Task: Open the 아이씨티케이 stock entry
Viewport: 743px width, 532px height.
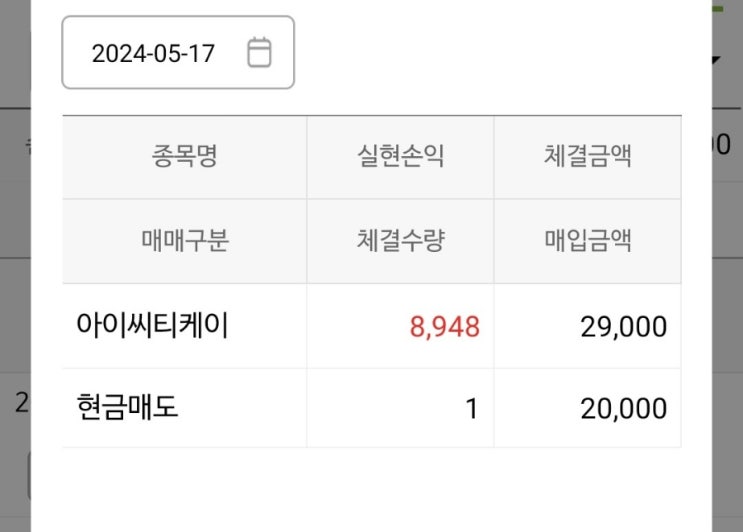Action: [x=153, y=326]
